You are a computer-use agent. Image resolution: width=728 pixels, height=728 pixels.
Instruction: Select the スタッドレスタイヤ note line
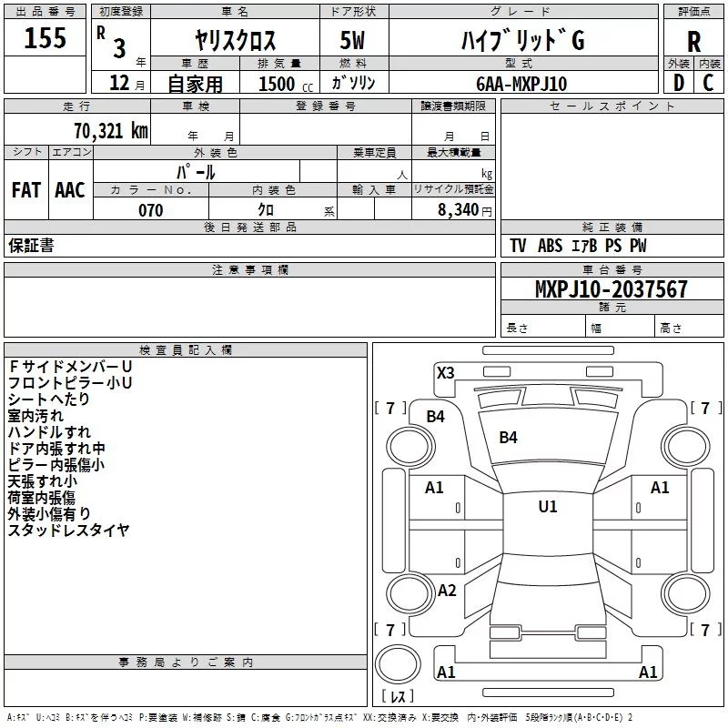coord(69,531)
